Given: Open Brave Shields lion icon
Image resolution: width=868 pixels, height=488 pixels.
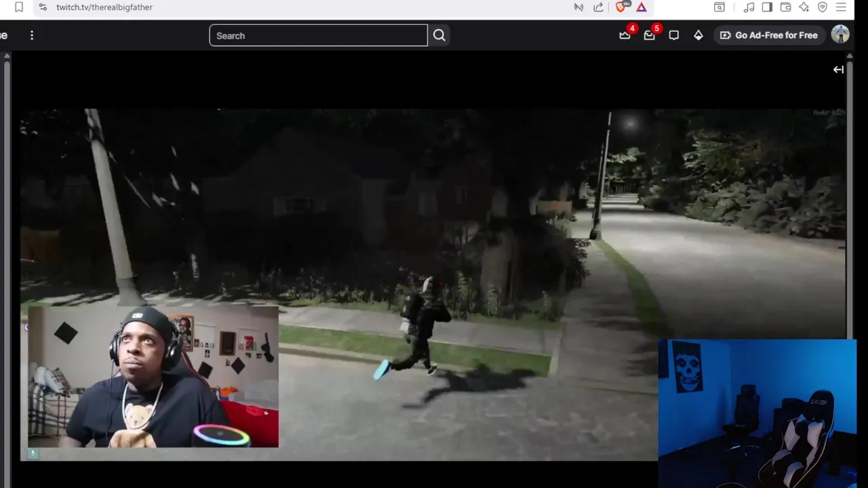Looking at the screenshot, I should click(620, 7).
